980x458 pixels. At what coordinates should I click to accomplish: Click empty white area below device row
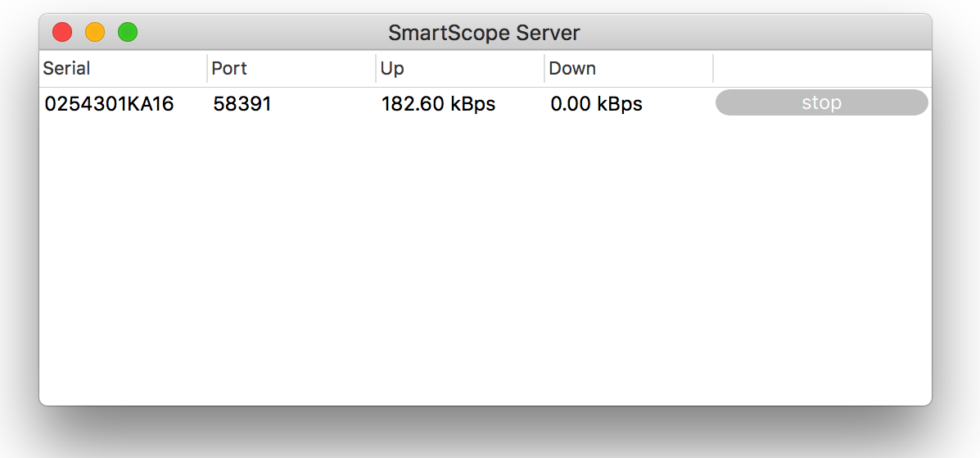(483, 262)
